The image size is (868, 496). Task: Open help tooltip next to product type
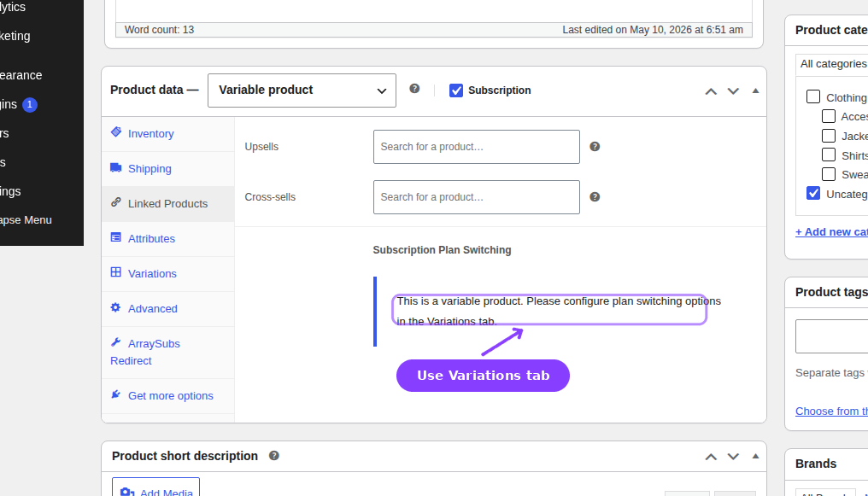pos(414,89)
